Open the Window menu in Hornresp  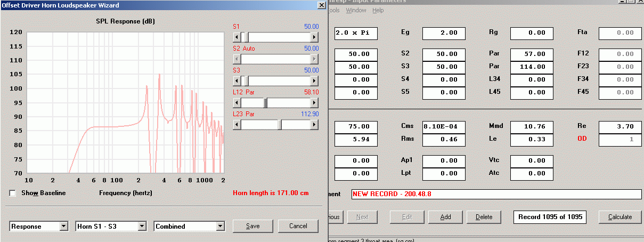click(356, 10)
